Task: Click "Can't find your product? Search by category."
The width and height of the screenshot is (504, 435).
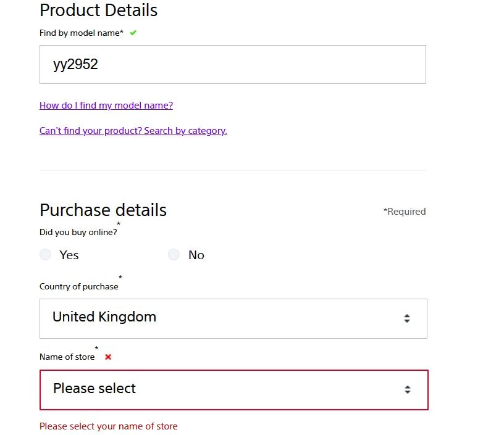Action: click(x=133, y=131)
